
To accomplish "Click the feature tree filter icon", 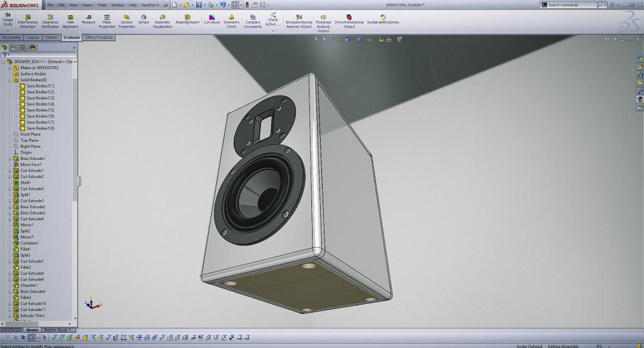I will pyautogui.click(x=4, y=55).
